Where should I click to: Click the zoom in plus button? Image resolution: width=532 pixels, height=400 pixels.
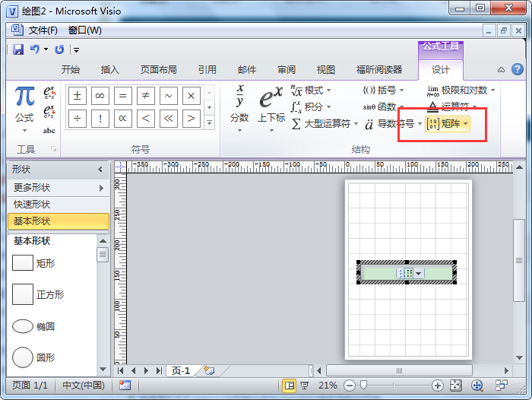437,386
